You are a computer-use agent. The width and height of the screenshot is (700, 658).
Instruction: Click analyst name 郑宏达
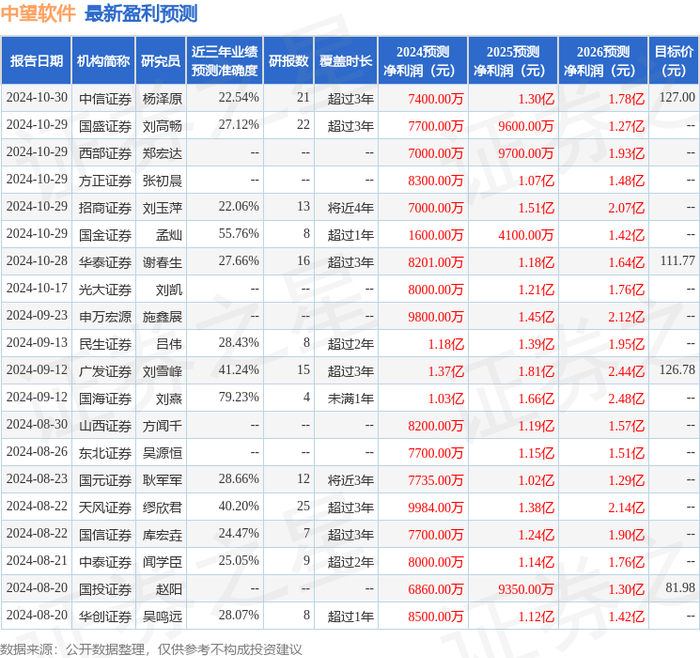point(162,153)
